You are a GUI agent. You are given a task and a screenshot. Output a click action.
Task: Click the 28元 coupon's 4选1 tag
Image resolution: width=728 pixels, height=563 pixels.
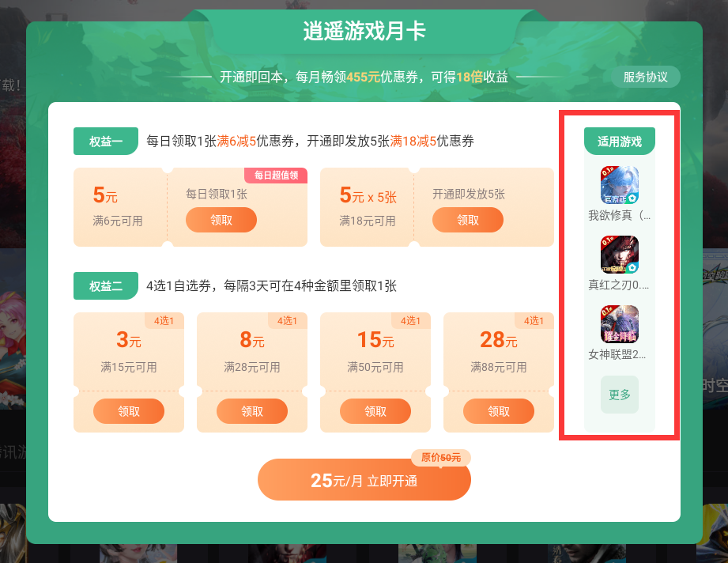click(x=534, y=320)
